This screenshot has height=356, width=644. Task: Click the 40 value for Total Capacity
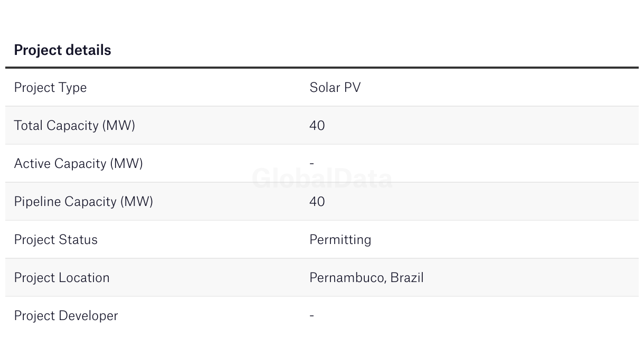(317, 126)
